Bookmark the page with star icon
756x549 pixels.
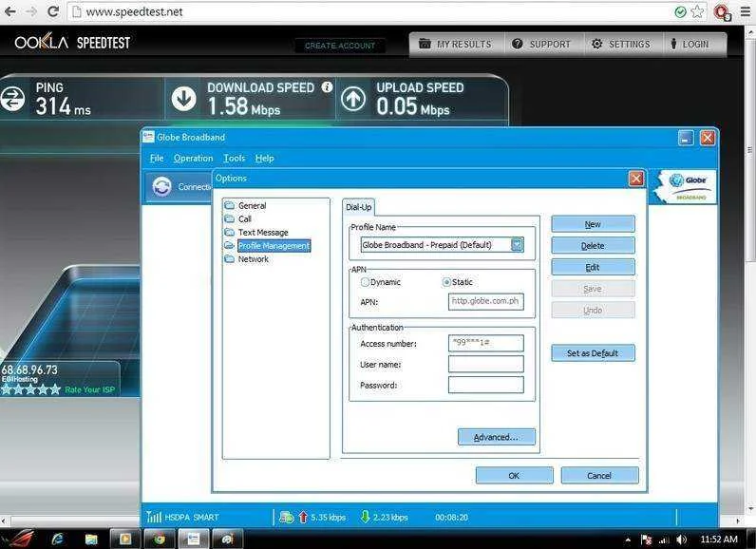(697, 11)
